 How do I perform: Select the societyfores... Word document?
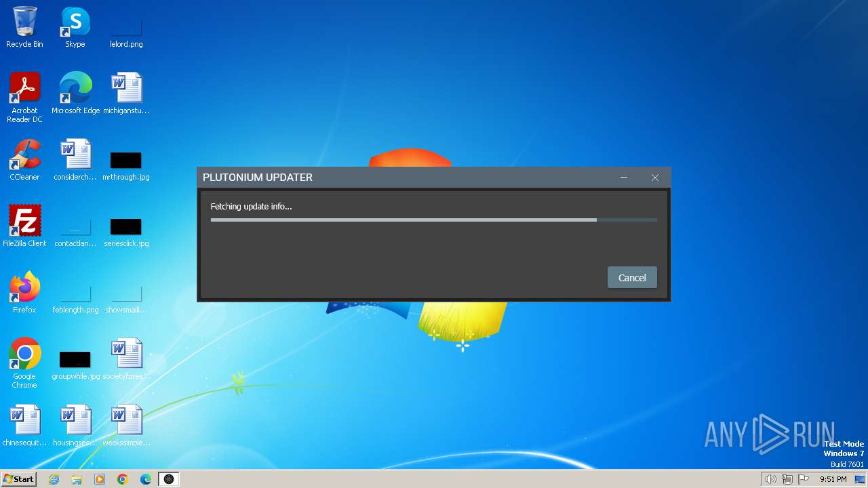point(126,359)
